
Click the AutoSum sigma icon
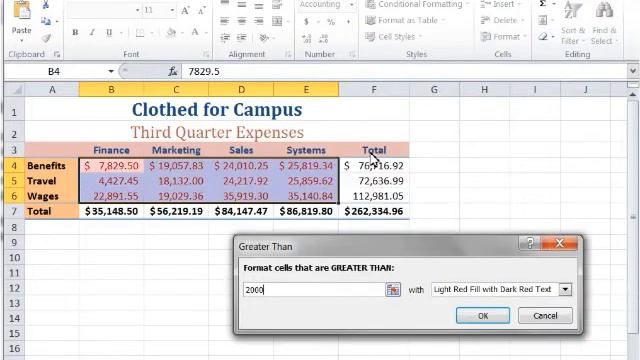(542, 4)
